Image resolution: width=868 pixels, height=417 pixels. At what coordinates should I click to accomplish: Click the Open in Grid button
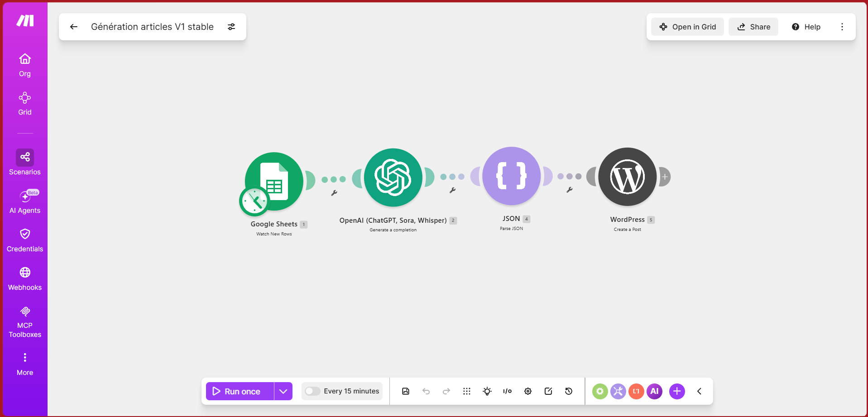click(687, 27)
